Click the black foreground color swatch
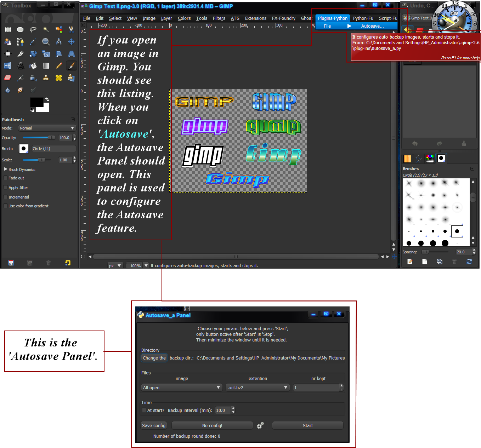Screen dimensions: 481x448 (36, 102)
